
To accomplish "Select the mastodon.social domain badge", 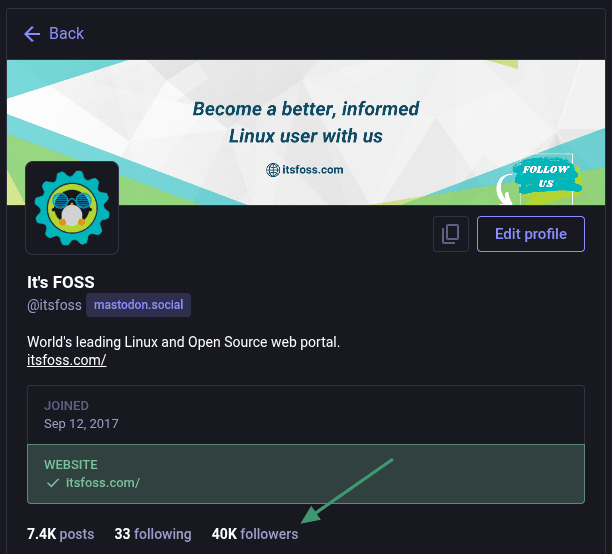I will click(x=138, y=305).
